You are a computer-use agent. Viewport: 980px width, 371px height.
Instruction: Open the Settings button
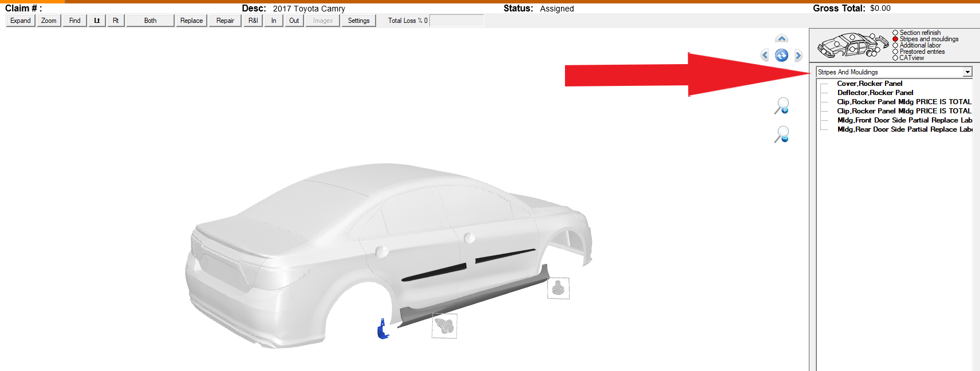click(x=358, y=21)
